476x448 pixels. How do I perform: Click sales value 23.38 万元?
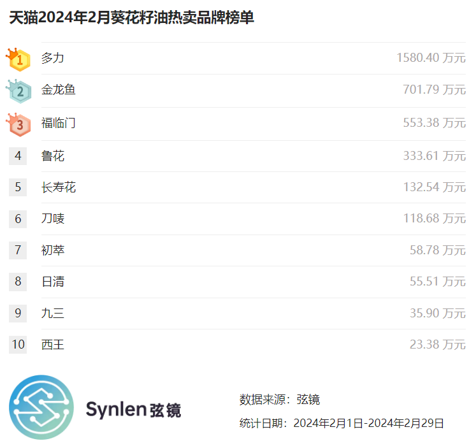437,344
